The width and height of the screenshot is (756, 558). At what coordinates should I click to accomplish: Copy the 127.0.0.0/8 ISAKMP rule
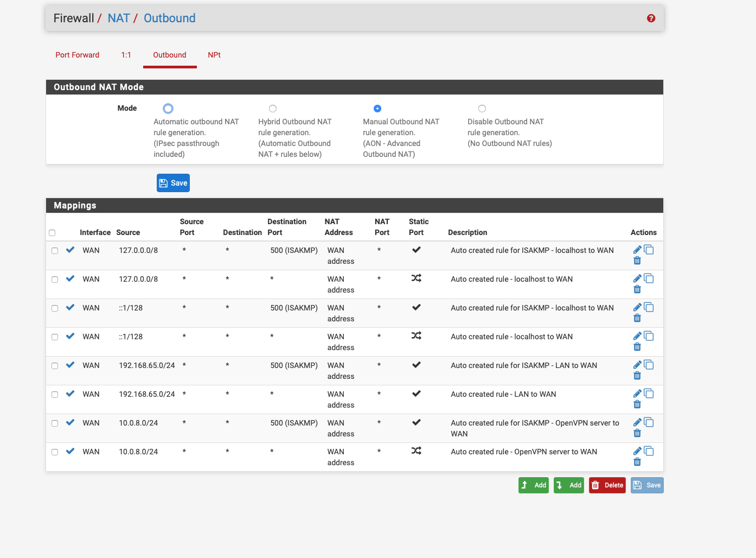click(x=649, y=250)
